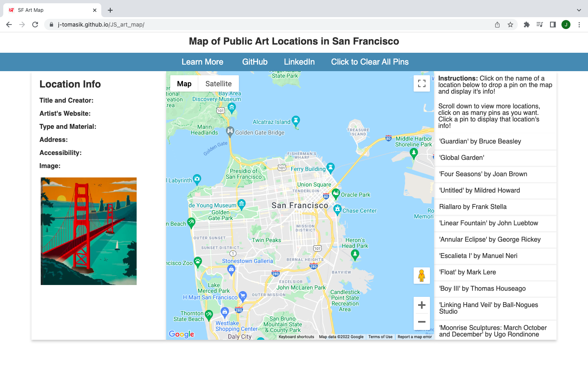Open the Chrome three-dot menu
The height and width of the screenshot is (368, 588).
click(579, 25)
